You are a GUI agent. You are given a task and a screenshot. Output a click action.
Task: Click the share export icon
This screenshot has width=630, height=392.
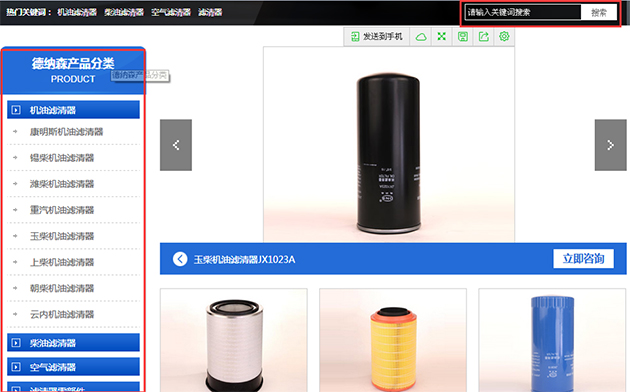[x=484, y=37]
